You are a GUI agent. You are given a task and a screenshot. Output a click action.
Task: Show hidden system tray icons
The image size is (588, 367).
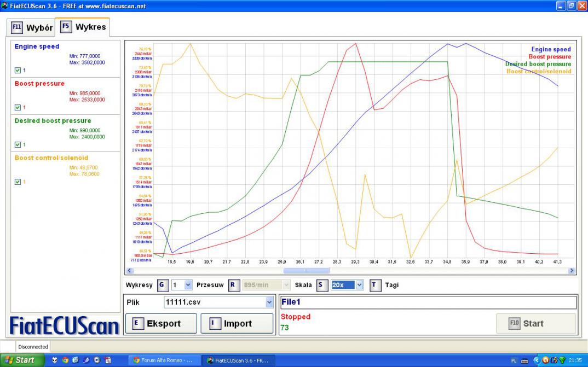point(537,360)
